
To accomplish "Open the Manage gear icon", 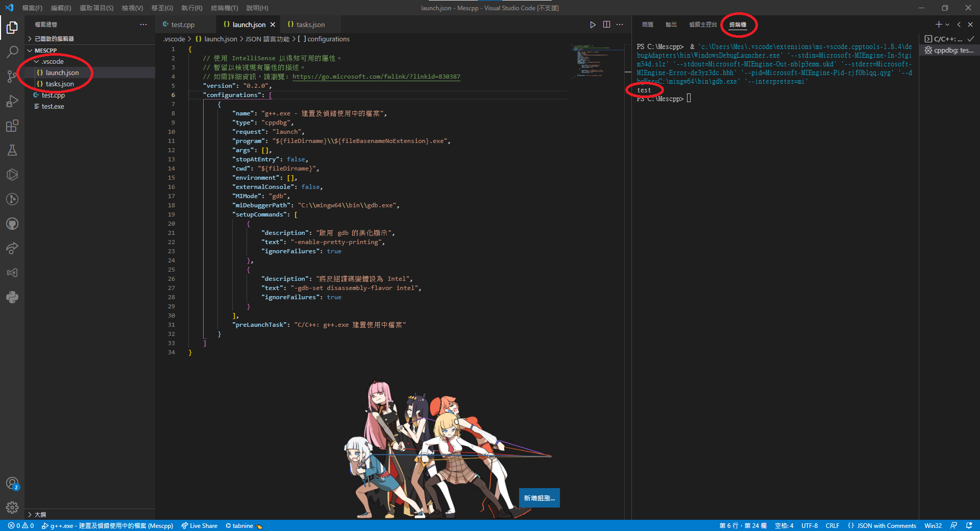I will click(12, 508).
